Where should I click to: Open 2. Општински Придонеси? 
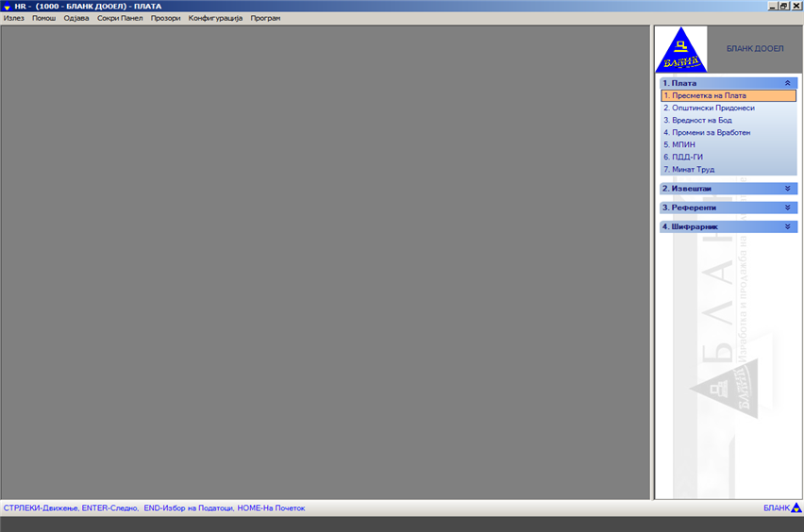(709, 108)
